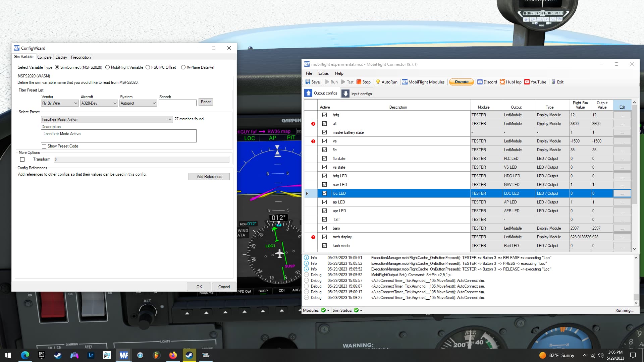Open the Extras menu

tap(323, 73)
